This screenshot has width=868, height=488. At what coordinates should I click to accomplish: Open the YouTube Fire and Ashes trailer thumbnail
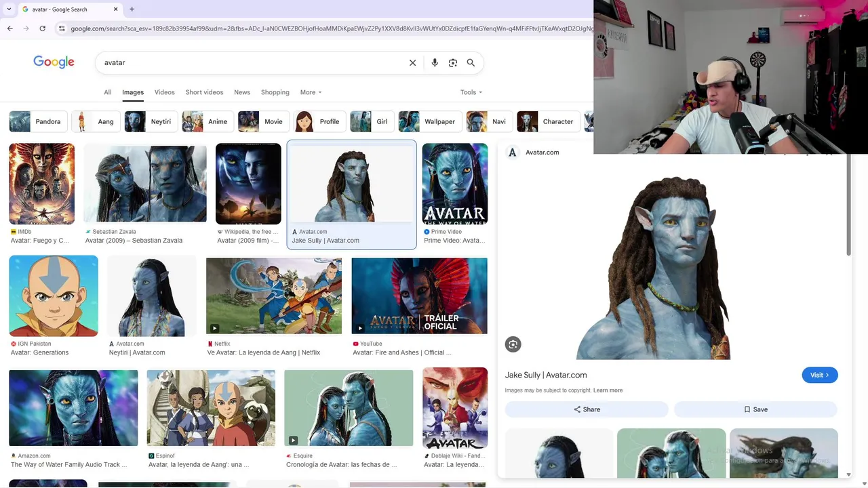pyautogui.click(x=419, y=296)
